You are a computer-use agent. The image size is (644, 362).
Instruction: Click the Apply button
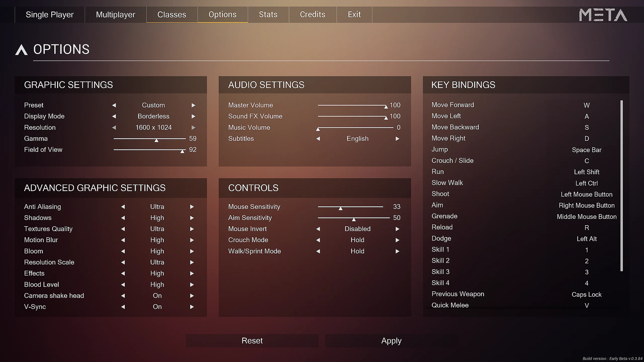pyautogui.click(x=391, y=341)
